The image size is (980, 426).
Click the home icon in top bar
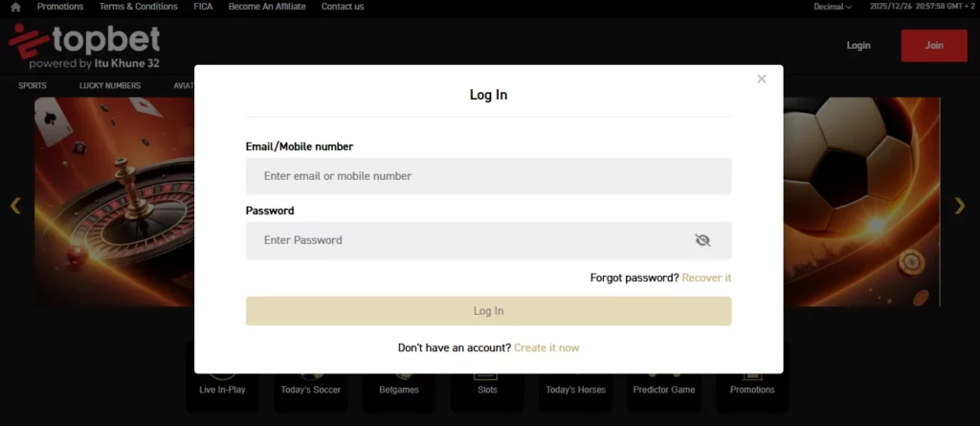pyautogui.click(x=15, y=7)
